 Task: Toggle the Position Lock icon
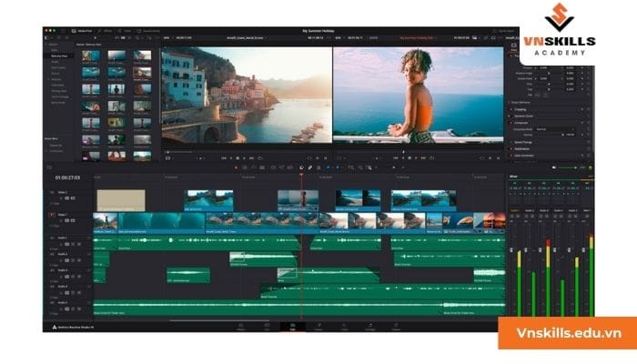(318, 167)
